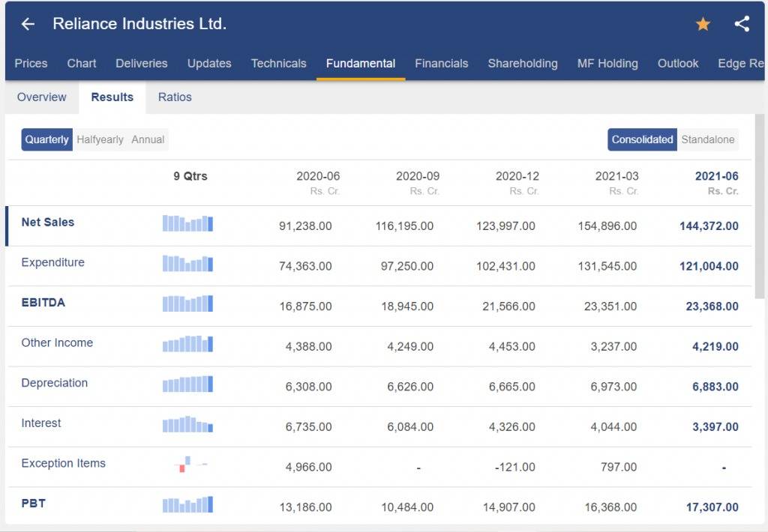
Task: Toggle the favorite star icon
Action: pyautogui.click(x=703, y=24)
